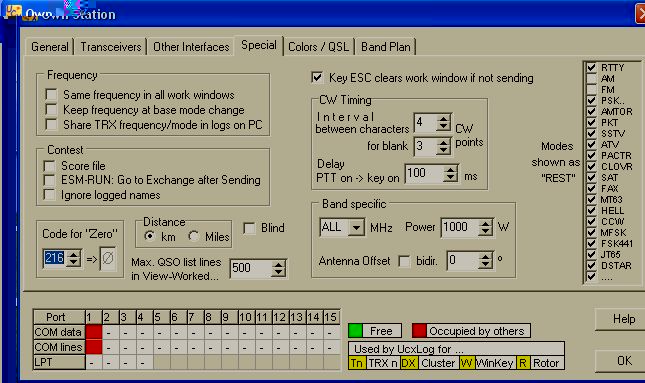The height and width of the screenshot is (383, 645).
Task: Toggle Share TRX frequency/mode in logs
Action: coord(51,124)
